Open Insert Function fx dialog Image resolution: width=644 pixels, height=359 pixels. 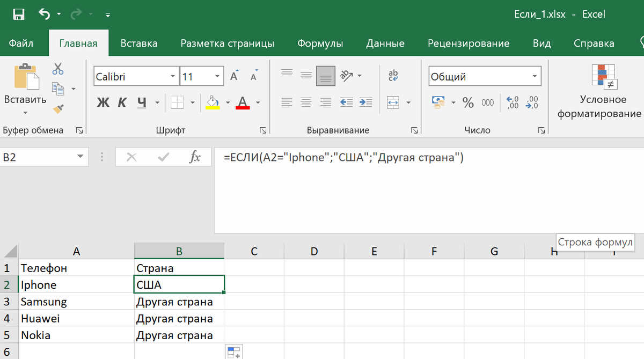pos(195,157)
